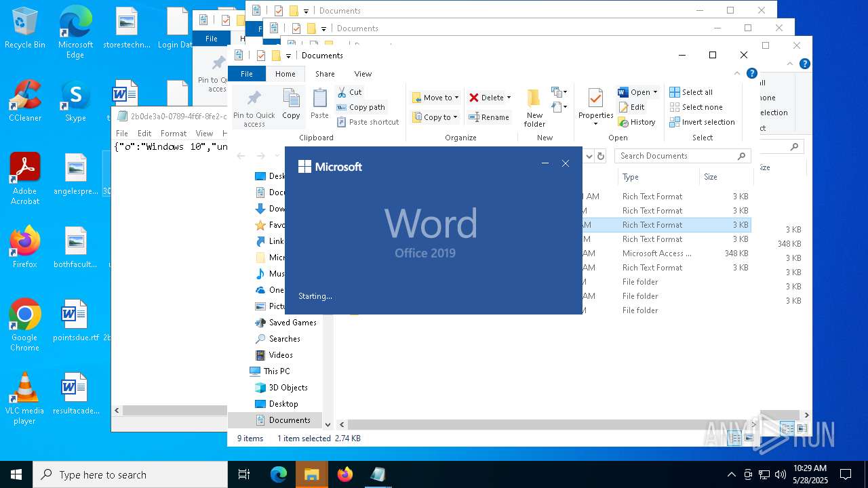This screenshot has height=488, width=868.
Task: Open the Easy access dropdown icon
Action: pyautogui.click(x=559, y=107)
